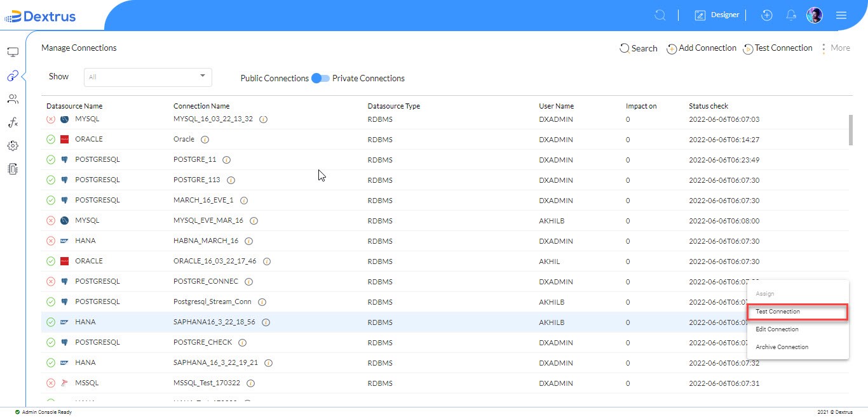Select Test Connection from context menu
The image size is (868, 417).
(797, 312)
